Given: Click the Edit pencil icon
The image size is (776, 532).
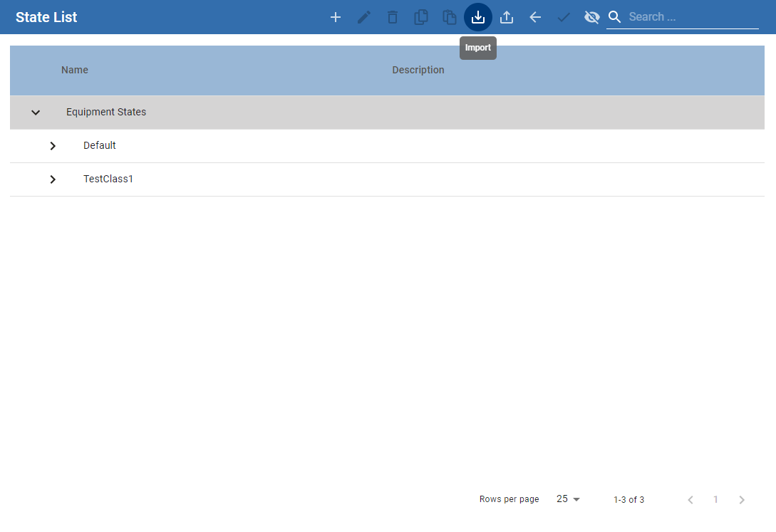Looking at the screenshot, I should tap(364, 17).
